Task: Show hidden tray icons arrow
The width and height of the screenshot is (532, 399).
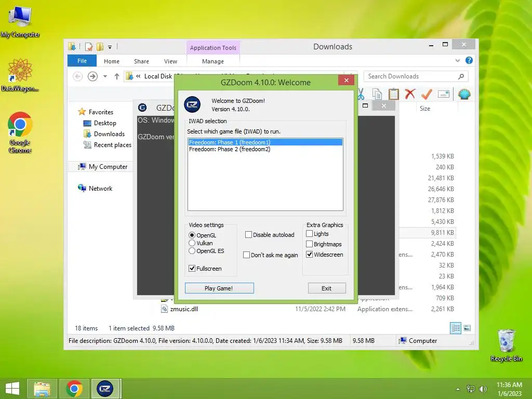Action: pyautogui.click(x=458, y=389)
